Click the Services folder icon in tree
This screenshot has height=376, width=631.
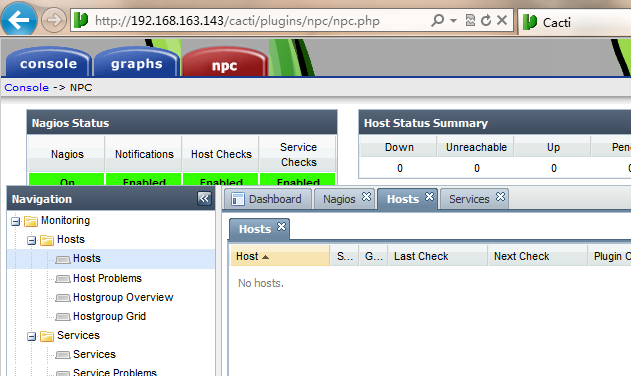pos(47,336)
